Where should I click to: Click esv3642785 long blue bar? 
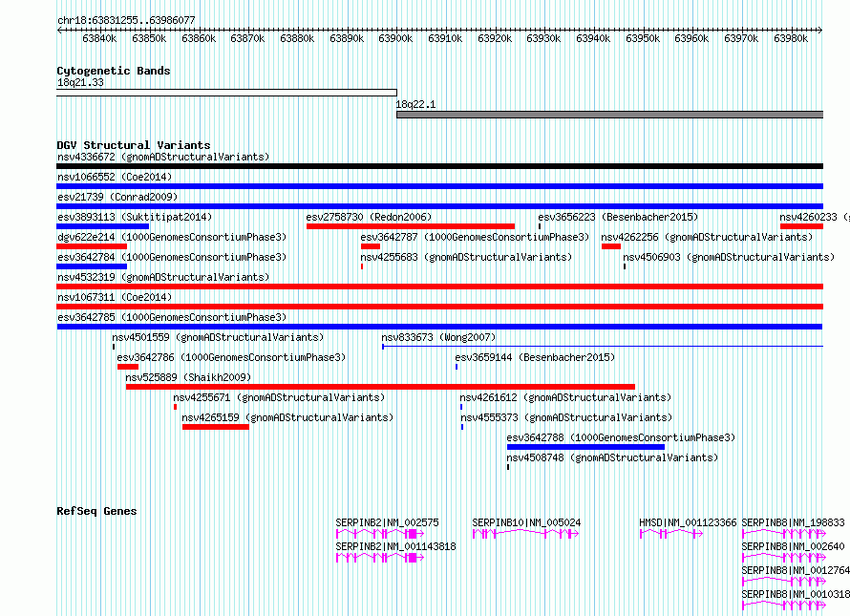pyautogui.click(x=439, y=327)
